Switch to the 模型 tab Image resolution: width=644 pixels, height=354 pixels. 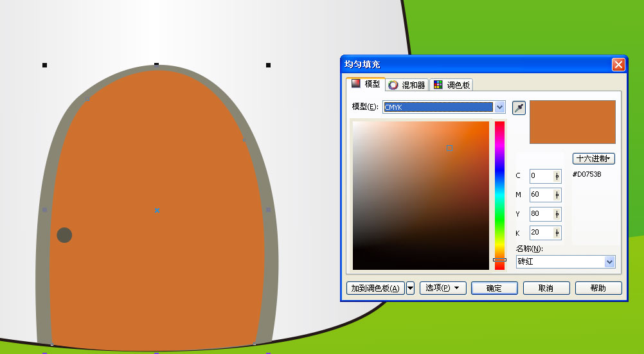tap(366, 84)
